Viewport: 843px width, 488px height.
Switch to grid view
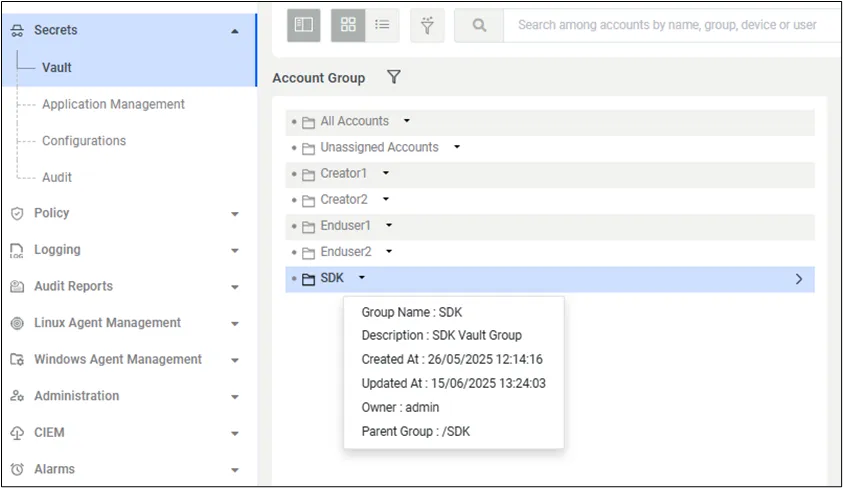pyautogui.click(x=348, y=25)
